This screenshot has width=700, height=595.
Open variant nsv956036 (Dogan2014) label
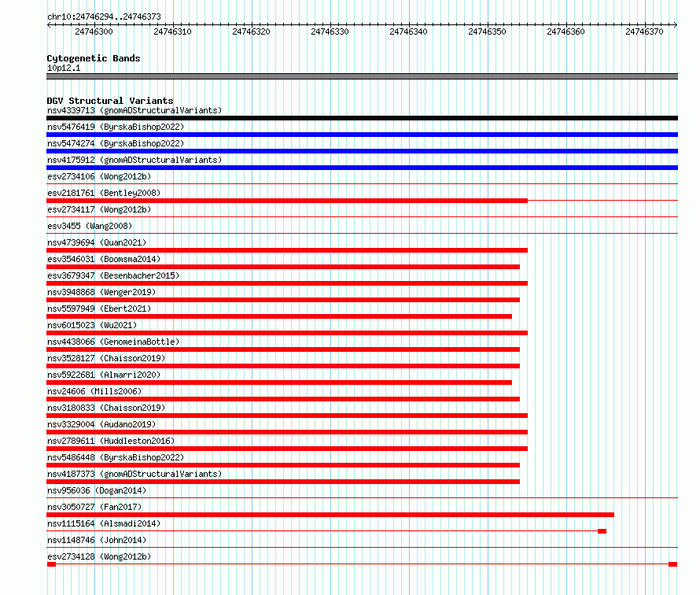(97, 490)
